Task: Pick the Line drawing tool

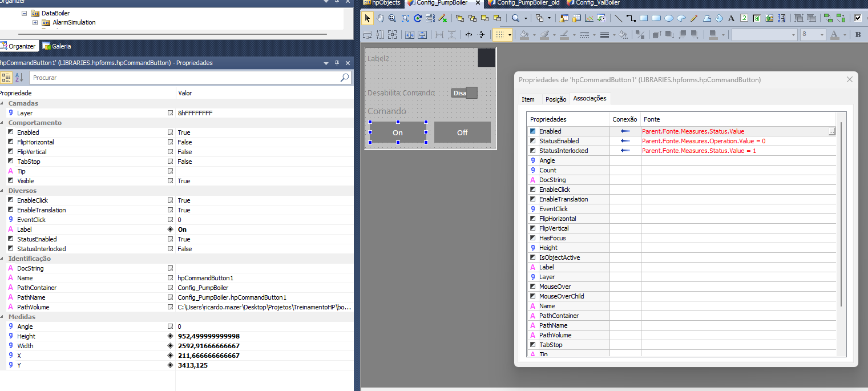Action: (618, 18)
